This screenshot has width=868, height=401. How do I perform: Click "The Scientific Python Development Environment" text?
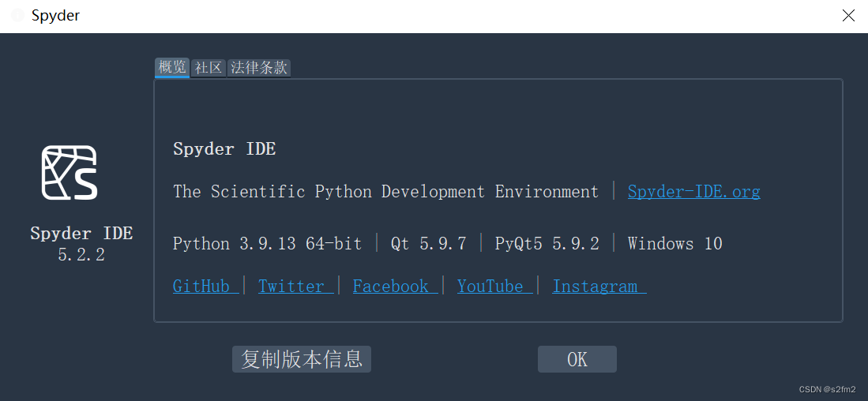tap(386, 191)
